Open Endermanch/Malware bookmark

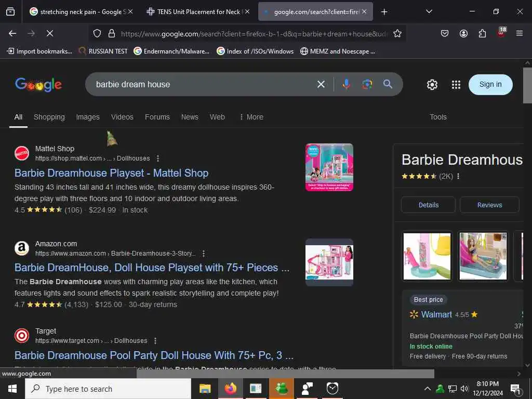pyautogui.click(x=171, y=51)
